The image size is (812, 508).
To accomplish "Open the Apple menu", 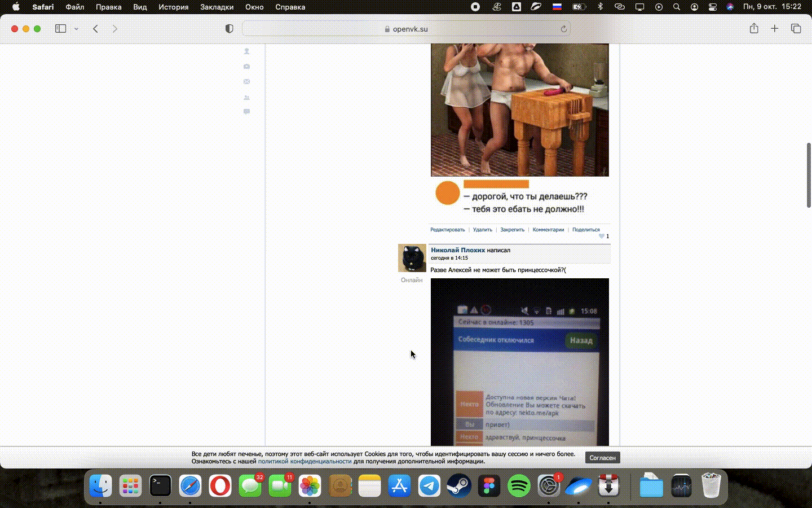I will coord(16,7).
